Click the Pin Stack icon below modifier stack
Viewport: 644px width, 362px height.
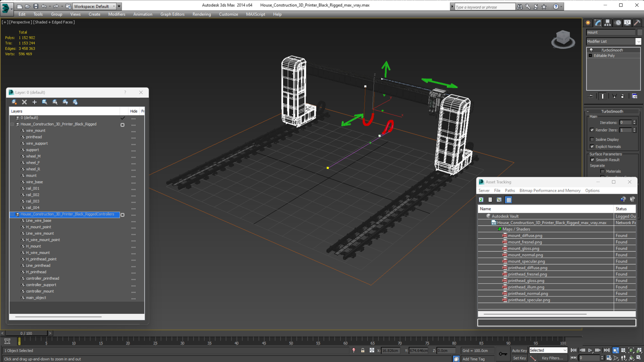(x=591, y=96)
